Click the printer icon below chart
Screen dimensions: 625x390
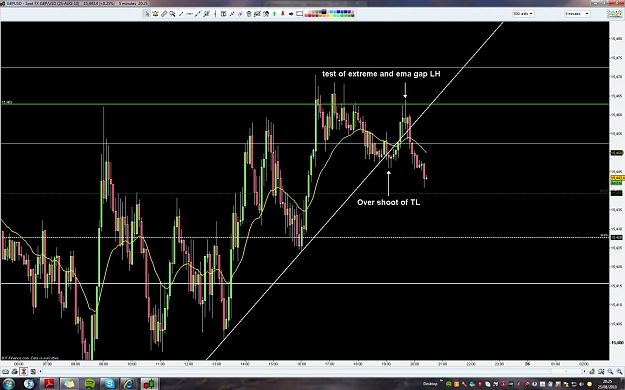[x=15, y=372]
